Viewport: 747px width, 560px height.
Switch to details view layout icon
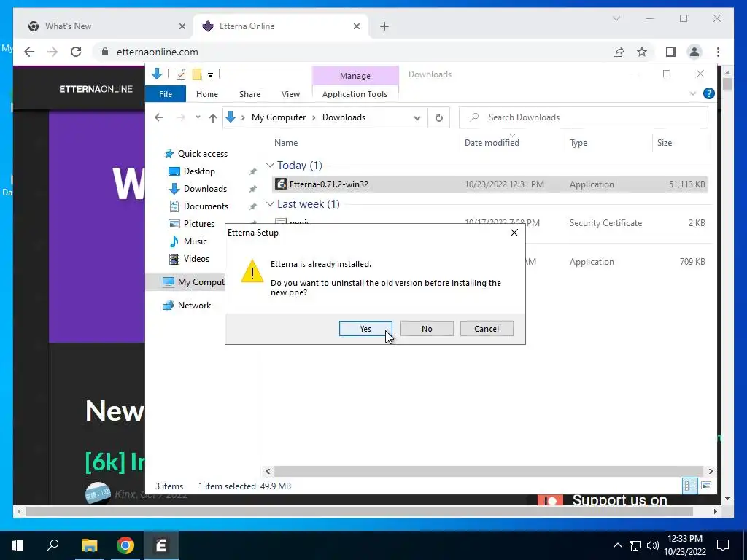tap(690, 486)
